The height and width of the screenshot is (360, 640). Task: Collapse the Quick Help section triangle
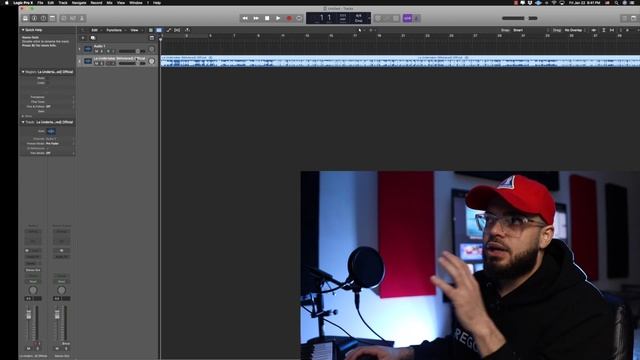pos(23,30)
